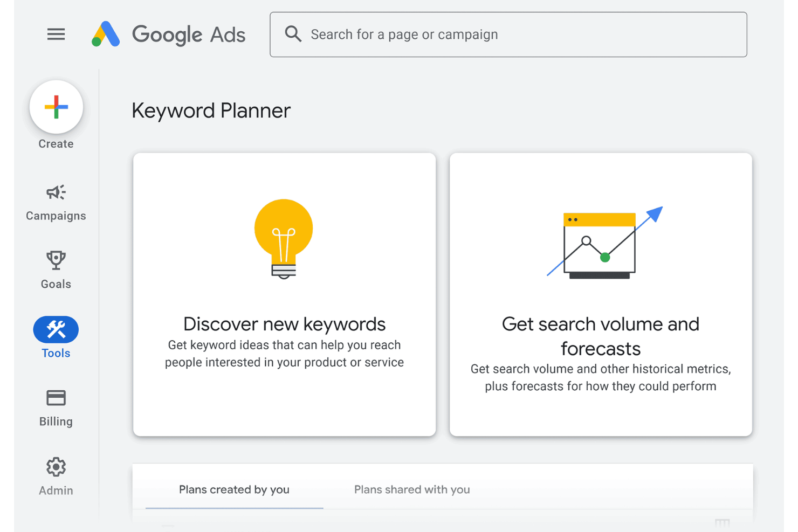Click the campaign search input field
The width and height of the screenshot is (798, 532).
pos(508,34)
